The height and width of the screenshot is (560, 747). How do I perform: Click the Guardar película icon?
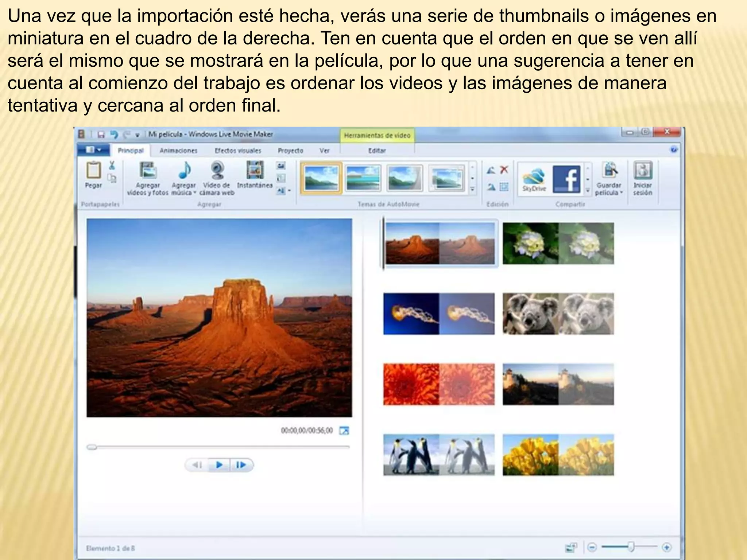pyautogui.click(x=609, y=170)
